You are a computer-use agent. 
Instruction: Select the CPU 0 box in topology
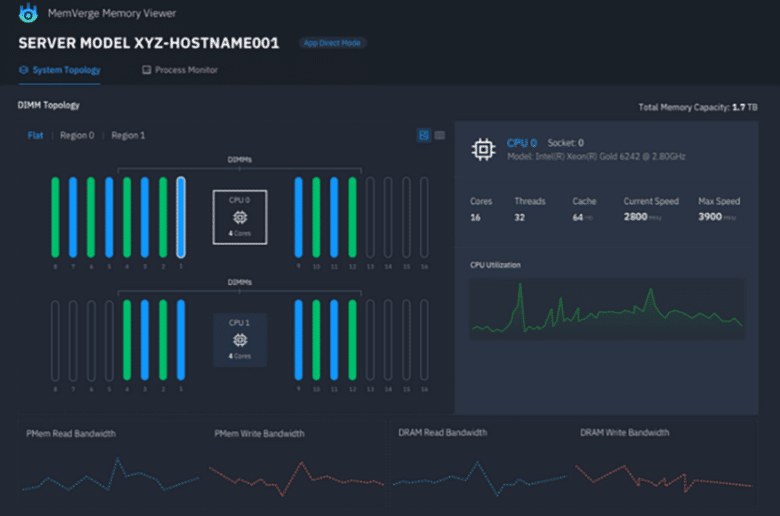[x=240, y=217]
